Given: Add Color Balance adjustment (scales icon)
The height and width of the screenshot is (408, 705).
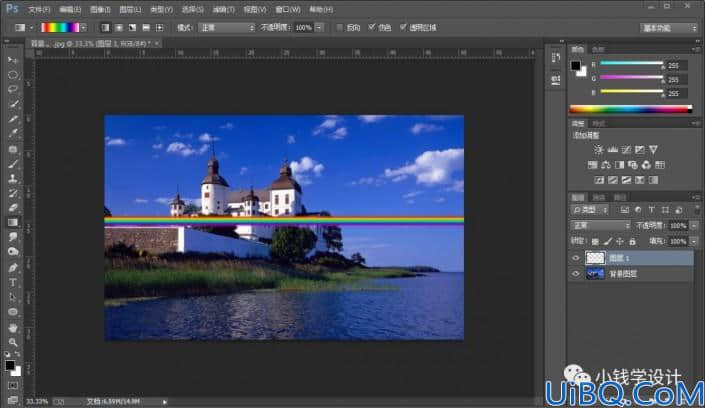Looking at the screenshot, I should point(606,165).
